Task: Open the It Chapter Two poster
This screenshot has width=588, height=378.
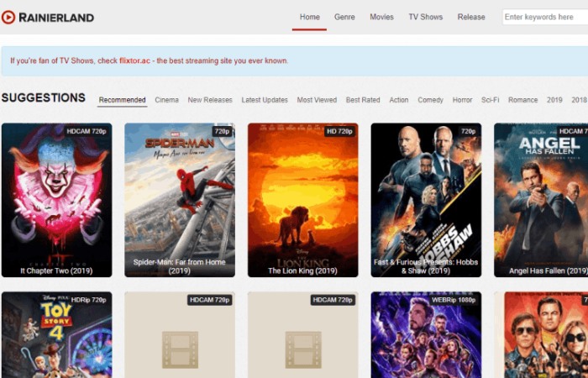Action: pos(56,200)
